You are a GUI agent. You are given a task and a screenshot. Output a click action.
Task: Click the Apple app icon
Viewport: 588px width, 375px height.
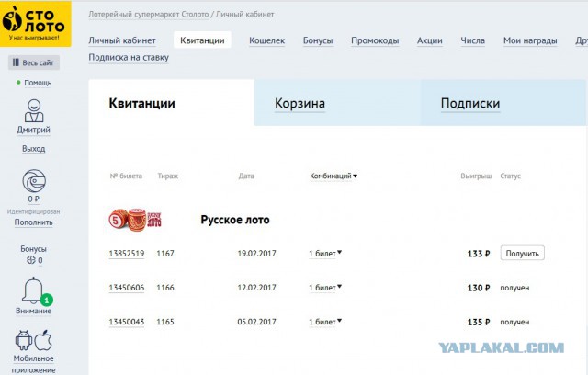(43, 340)
